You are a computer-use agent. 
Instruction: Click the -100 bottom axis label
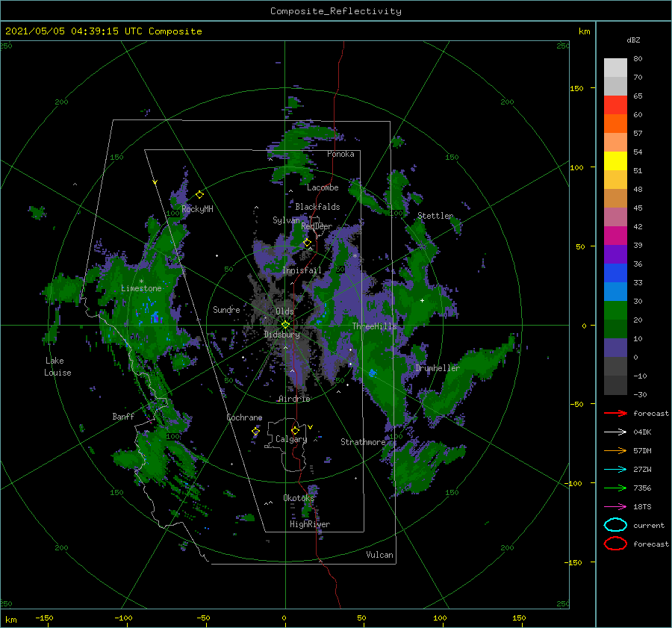pyautogui.click(x=123, y=618)
